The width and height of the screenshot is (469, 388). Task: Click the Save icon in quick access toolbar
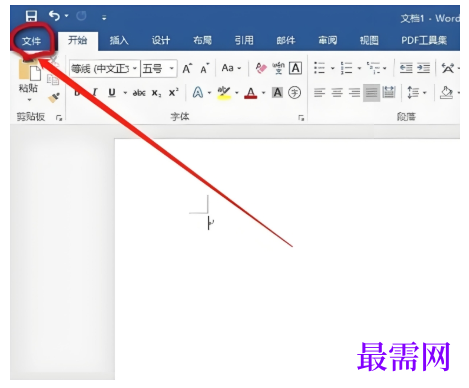pyautogui.click(x=31, y=16)
